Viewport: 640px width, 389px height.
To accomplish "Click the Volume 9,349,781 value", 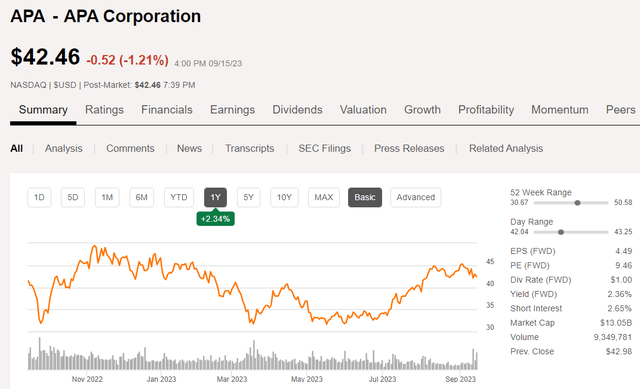I will click(613, 337).
